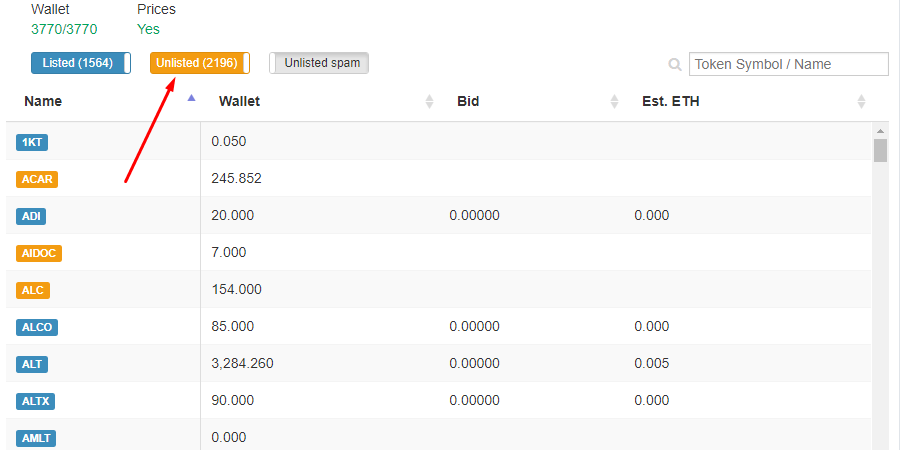Click the ALCO token label
This screenshot has height=450, width=900.
pos(37,327)
